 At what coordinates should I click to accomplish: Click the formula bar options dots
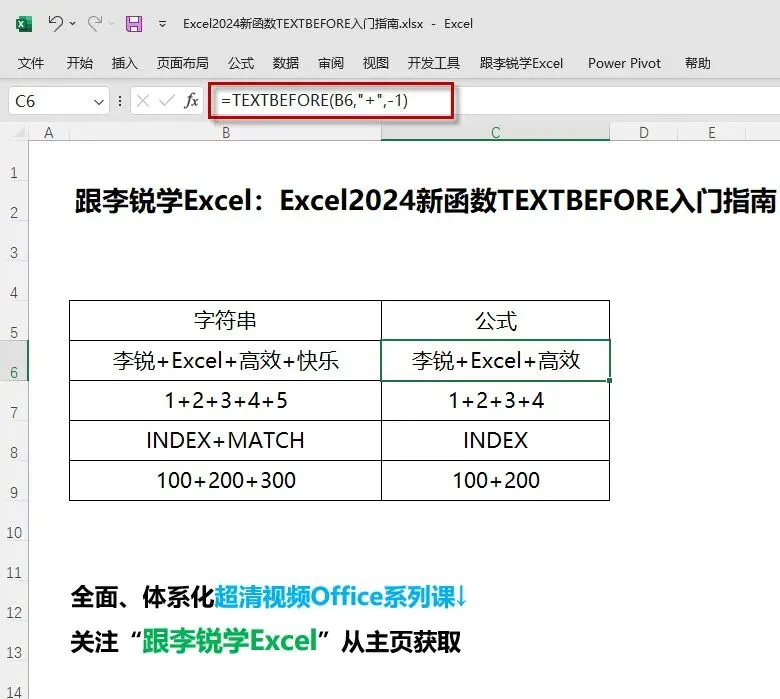[120, 101]
